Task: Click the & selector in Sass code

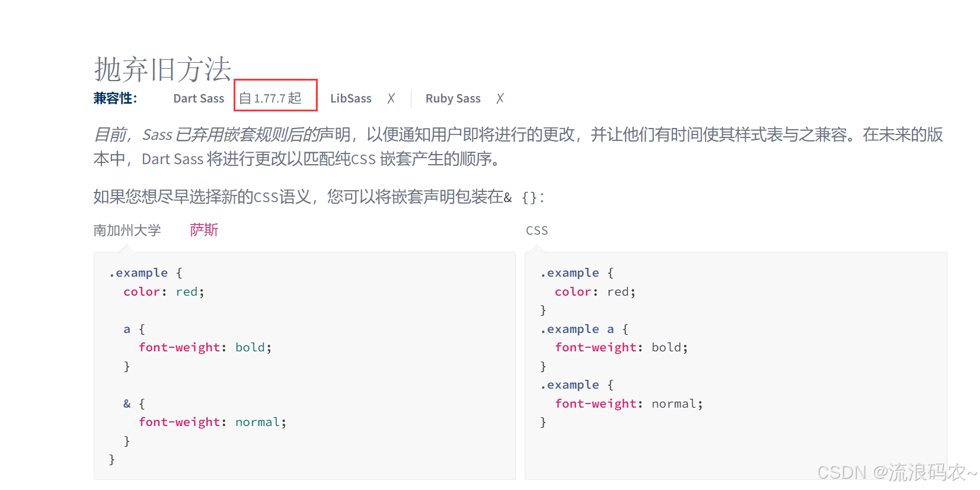Action: (127, 403)
